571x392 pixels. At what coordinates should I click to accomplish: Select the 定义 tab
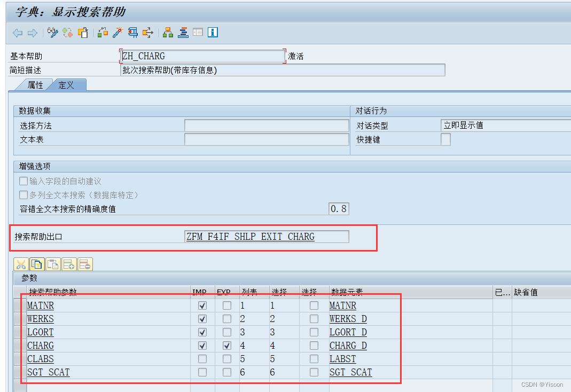point(66,84)
